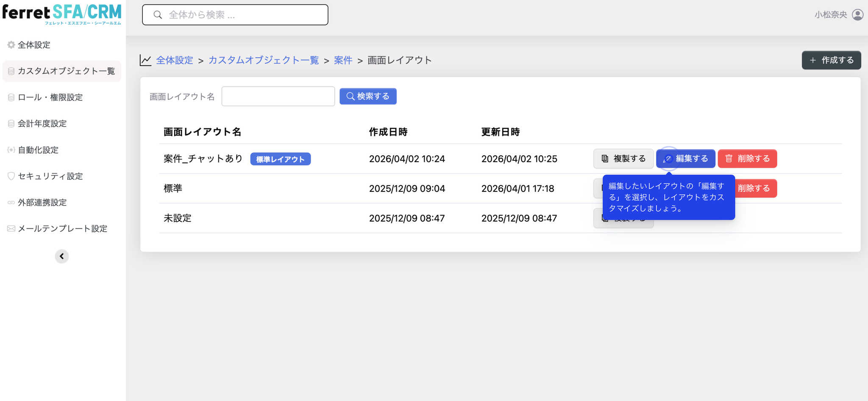Click the search magnifier icon in global search
Screen dimensions: 868x401
[x=158, y=15]
